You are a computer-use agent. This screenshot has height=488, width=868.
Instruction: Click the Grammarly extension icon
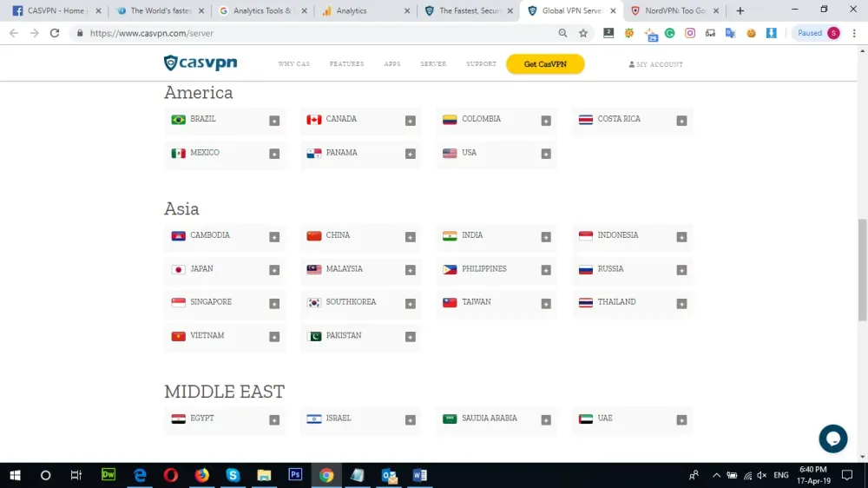tap(670, 33)
